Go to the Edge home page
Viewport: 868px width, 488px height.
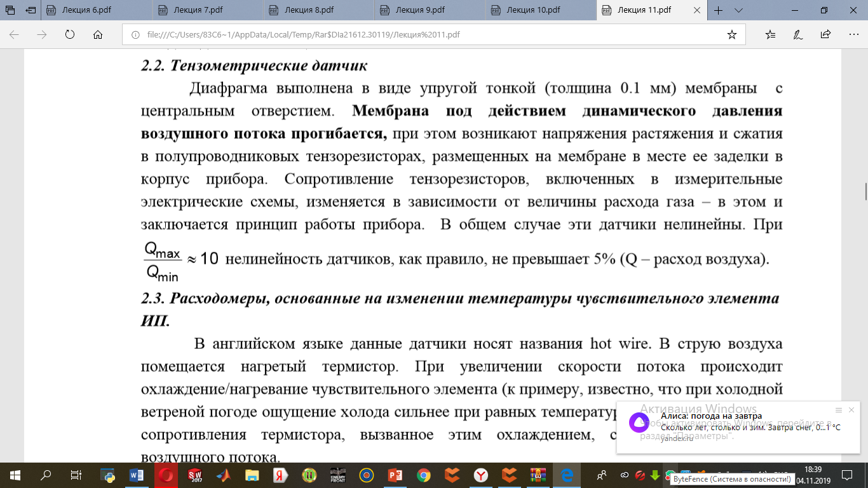pos(98,34)
